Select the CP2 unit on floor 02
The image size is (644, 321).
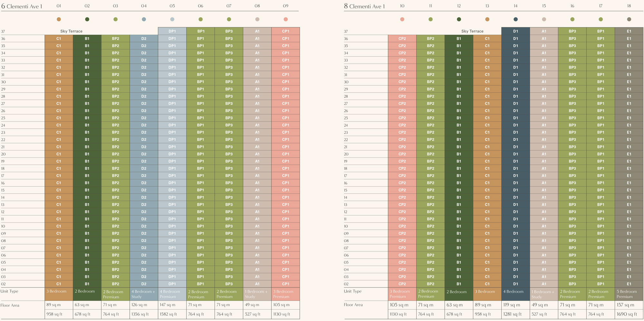coord(402,284)
